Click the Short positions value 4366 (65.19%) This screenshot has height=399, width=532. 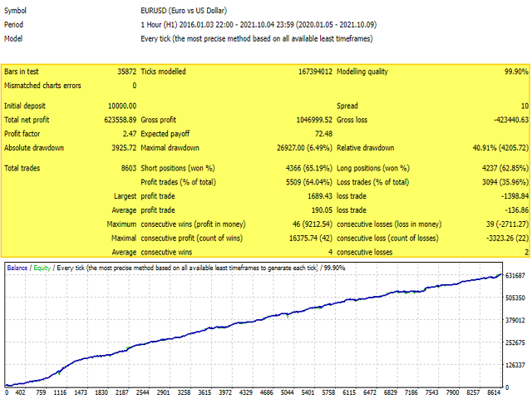(309, 168)
